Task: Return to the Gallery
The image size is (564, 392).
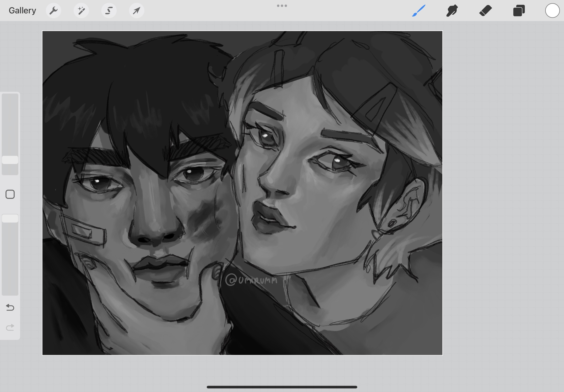Action: click(x=22, y=11)
